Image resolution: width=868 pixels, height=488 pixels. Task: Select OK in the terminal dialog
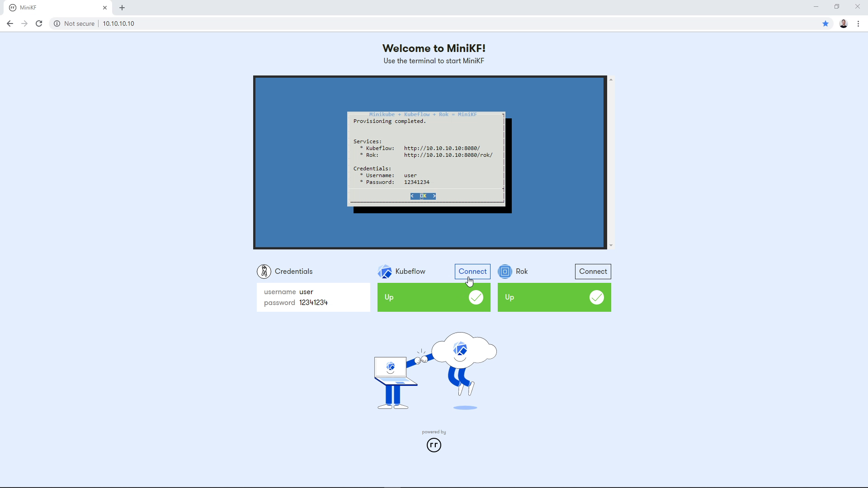point(423,196)
